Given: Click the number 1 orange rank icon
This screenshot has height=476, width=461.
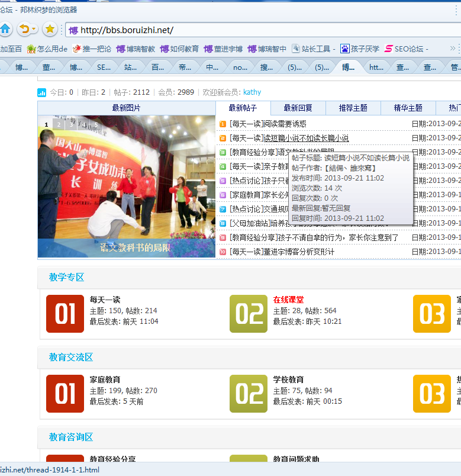Looking at the screenshot, I should [x=223, y=124].
